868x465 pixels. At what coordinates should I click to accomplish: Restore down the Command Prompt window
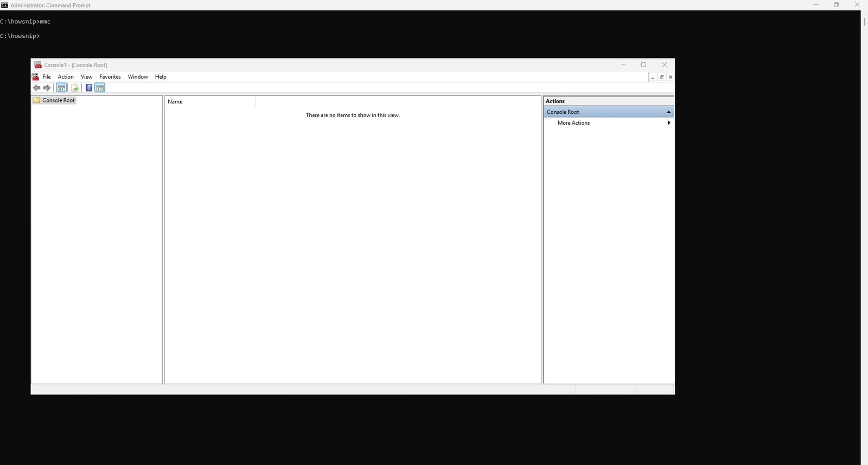point(836,5)
